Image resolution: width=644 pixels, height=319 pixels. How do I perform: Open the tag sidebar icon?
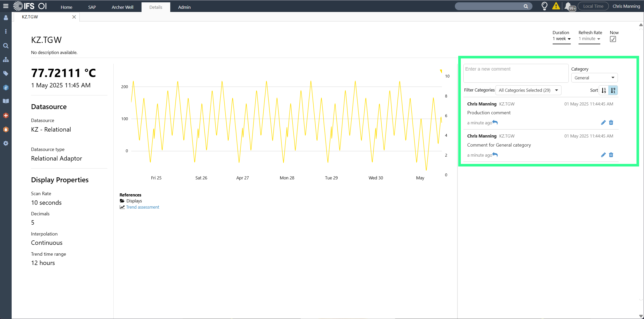[6, 73]
